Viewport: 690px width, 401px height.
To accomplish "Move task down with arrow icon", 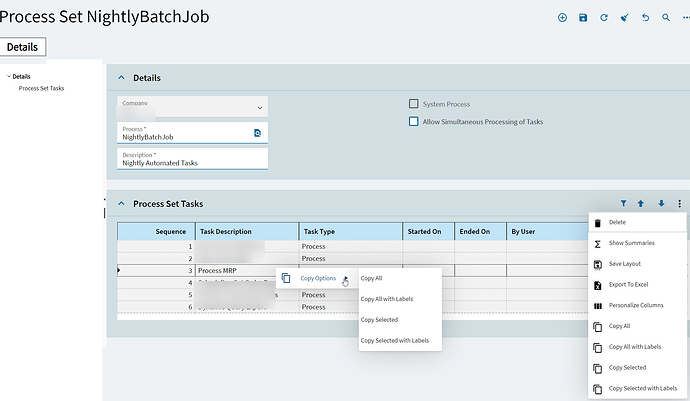I will coord(661,203).
